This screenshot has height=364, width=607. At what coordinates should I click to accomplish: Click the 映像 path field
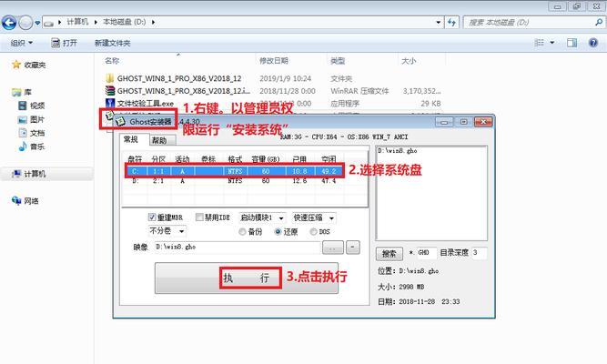(238, 247)
